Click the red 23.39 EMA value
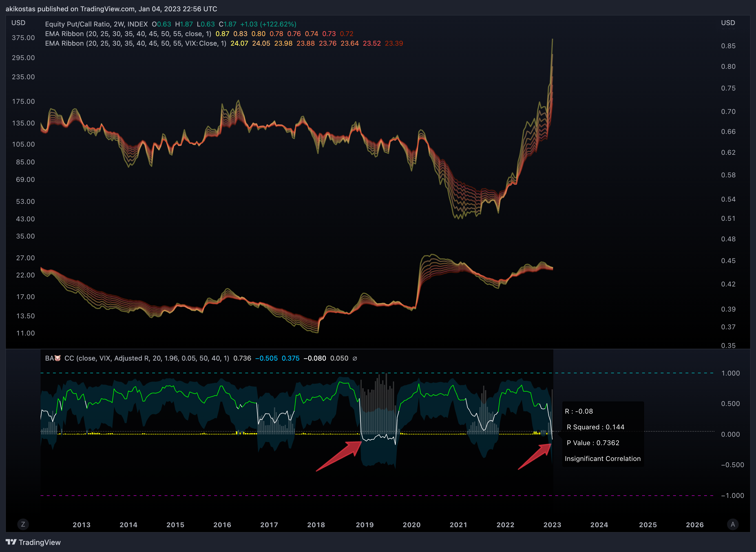The height and width of the screenshot is (552, 756). (394, 43)
